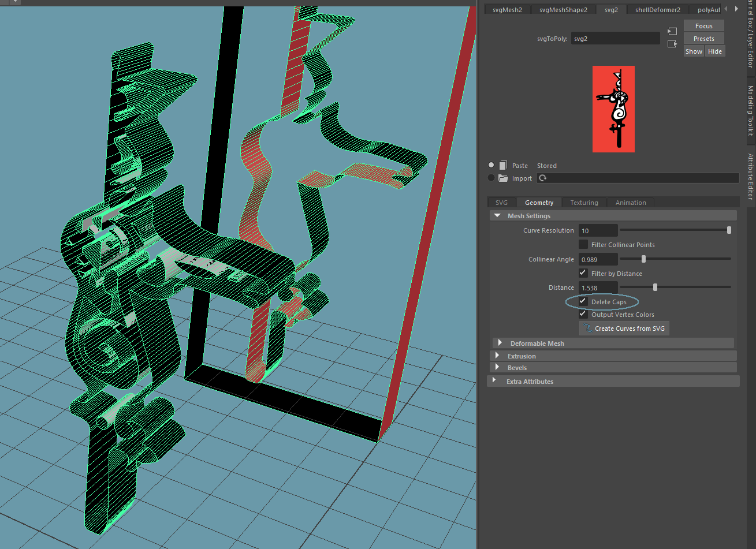Expand the Extrusion section
Screen dimensions: 756x549
pos(497,356)
